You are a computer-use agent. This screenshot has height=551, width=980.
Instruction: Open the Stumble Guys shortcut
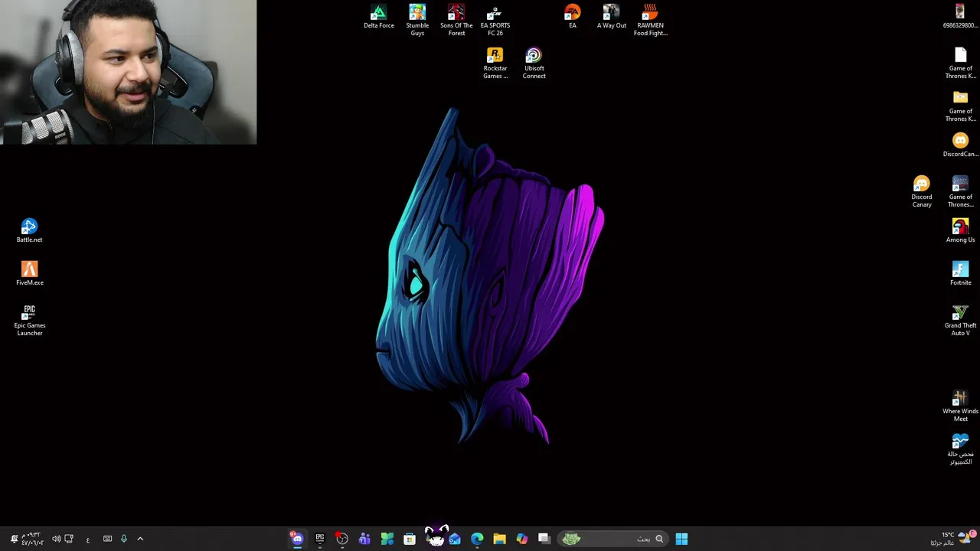[x=417, y=20]
